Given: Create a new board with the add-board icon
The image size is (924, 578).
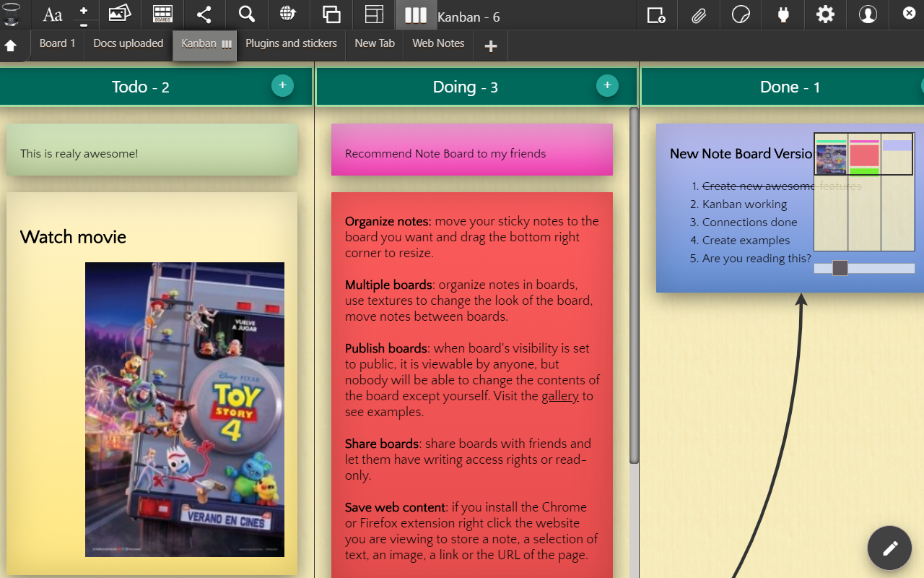Looking at the screenshot, I should pos(656,14).
